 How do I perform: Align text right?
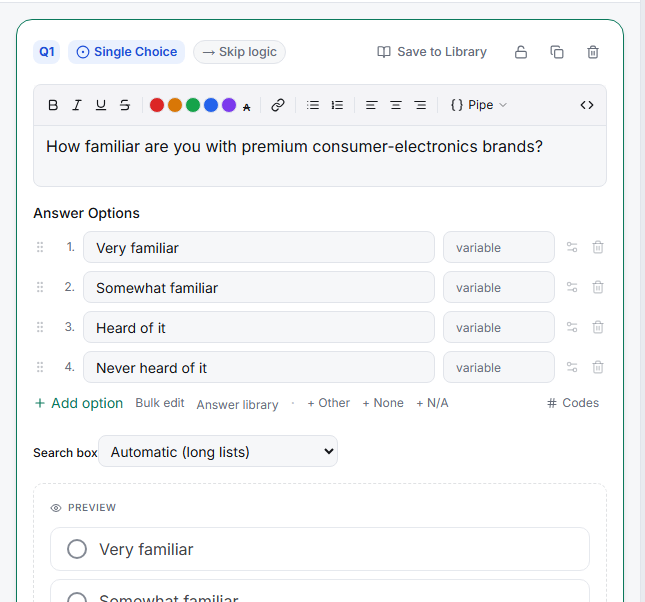point(420,105)
